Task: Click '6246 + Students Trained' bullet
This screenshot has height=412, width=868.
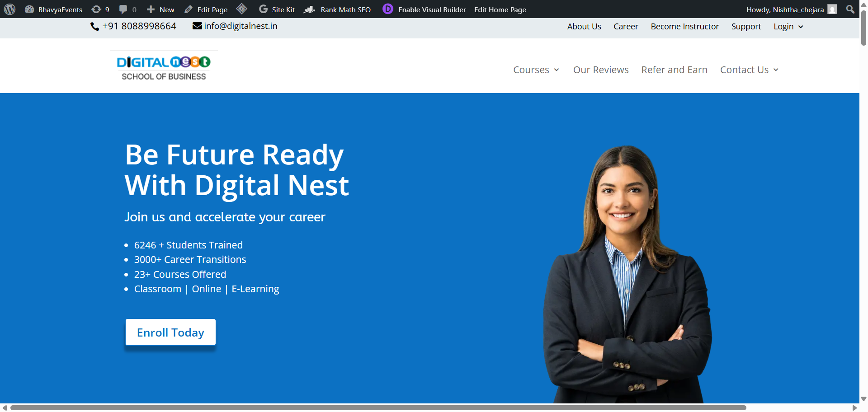Action: [189, 245]
